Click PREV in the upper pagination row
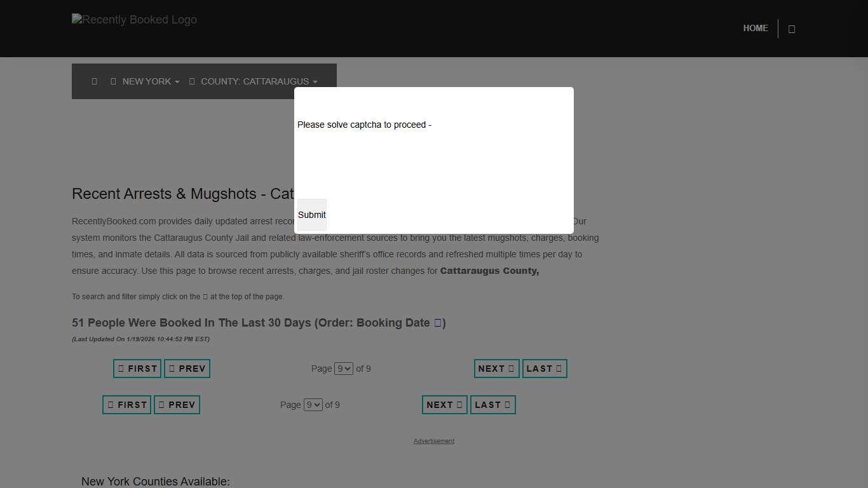868x488 pixels. pyautogui.click(x=187, y=369)
